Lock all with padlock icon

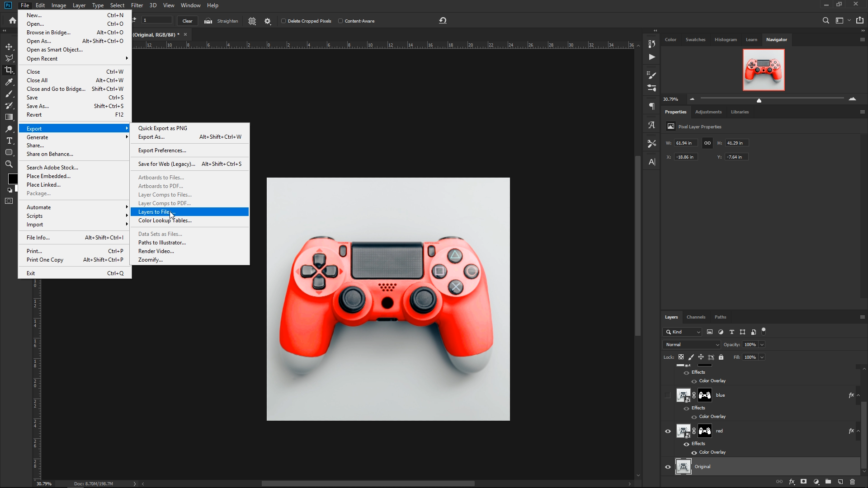[x=721, y=357]
